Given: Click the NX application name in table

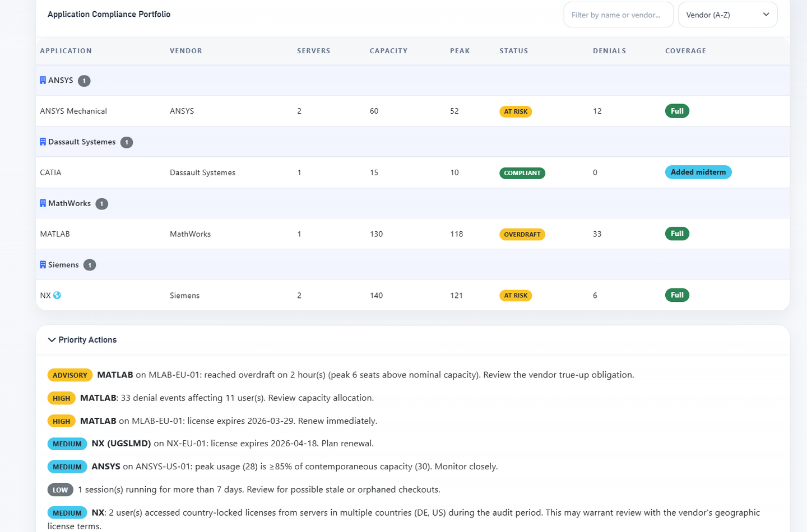Looking at the screenshot, I should click(45, 295).
